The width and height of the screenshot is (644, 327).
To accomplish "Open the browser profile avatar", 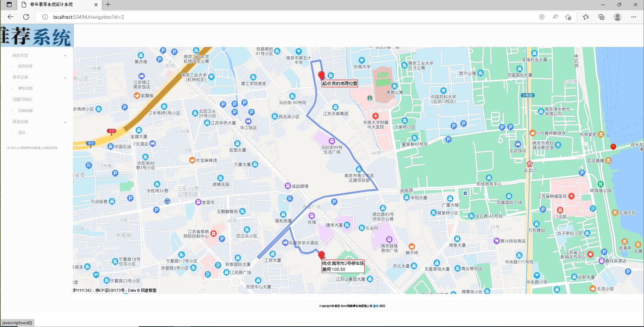I will (x=618, y=17).
